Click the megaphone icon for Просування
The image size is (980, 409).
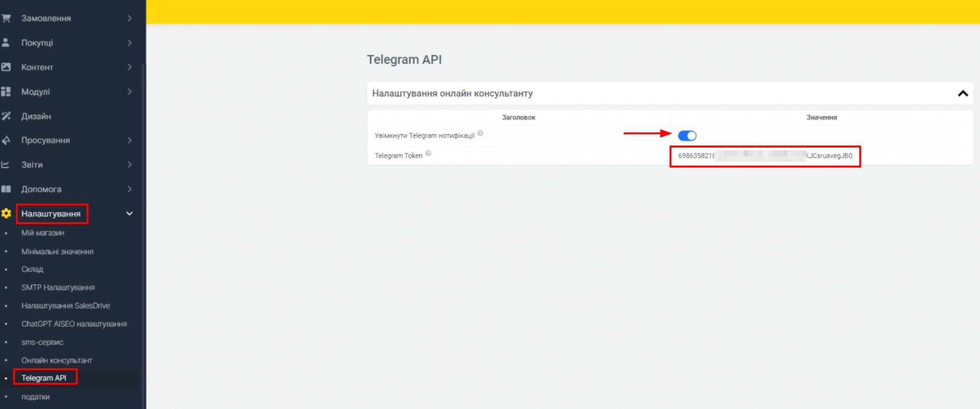click(x=6, y=141)
